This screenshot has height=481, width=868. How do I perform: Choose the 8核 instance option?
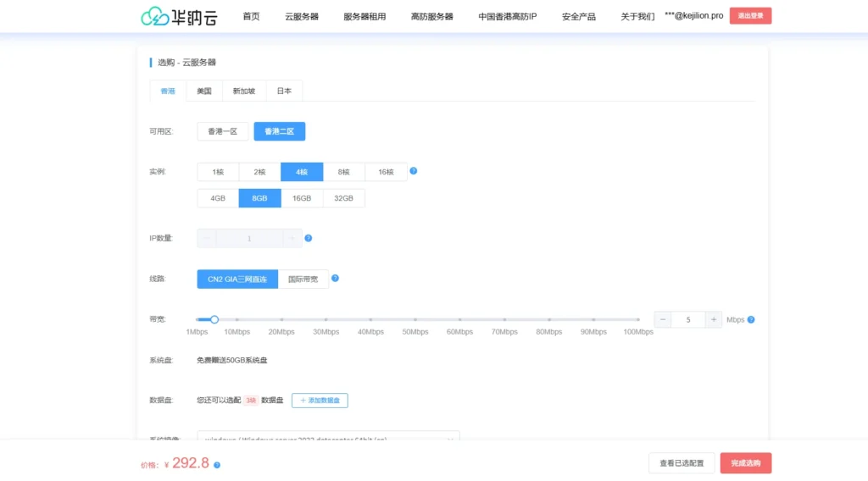coord(344,172)
